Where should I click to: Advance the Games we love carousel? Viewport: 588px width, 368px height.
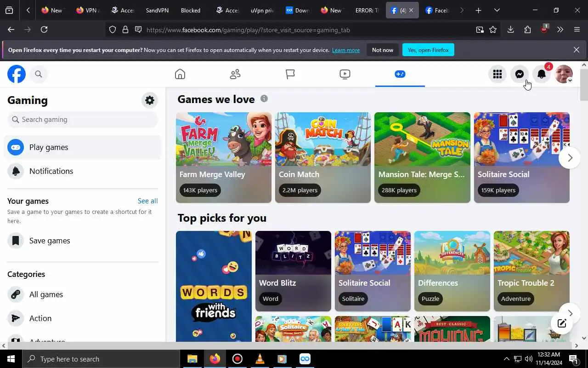tap(570, 158)
